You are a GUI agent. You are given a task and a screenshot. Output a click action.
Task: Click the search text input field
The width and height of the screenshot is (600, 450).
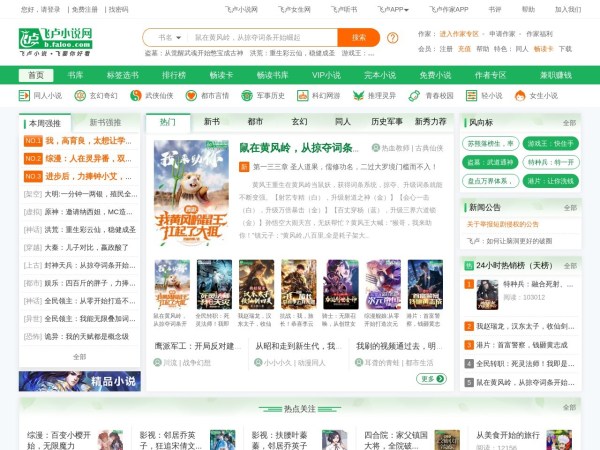coord(268,37)
